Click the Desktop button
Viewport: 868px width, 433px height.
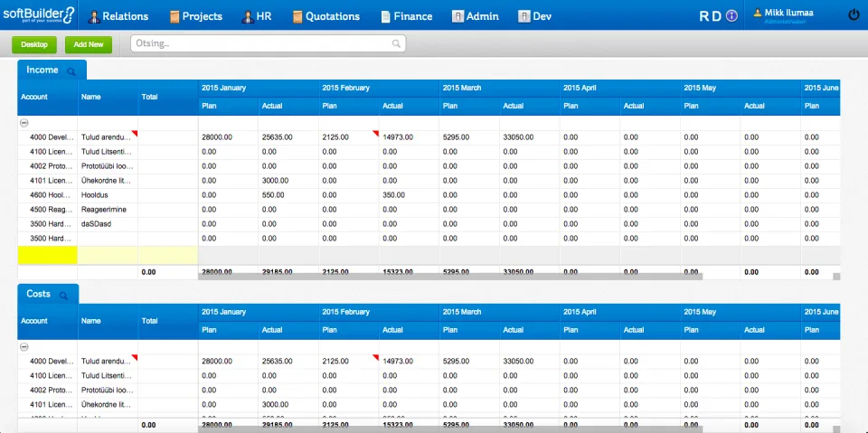tap(34, 45)
